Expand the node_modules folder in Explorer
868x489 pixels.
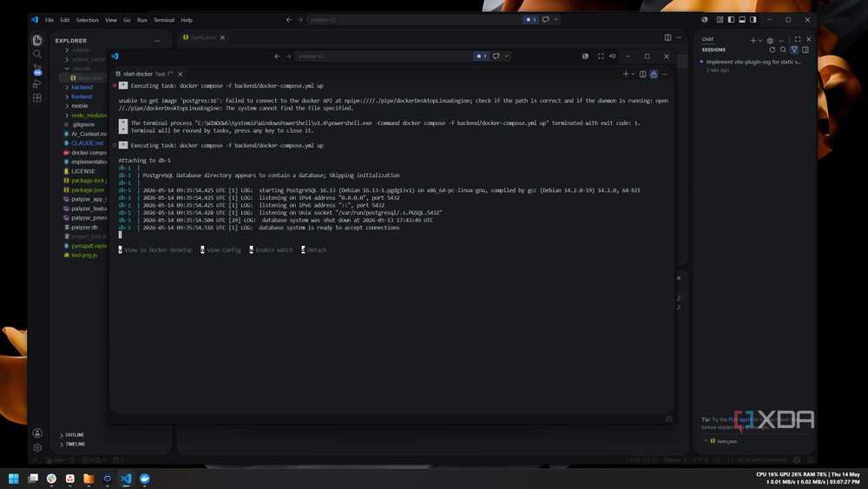tap(84, 116)
